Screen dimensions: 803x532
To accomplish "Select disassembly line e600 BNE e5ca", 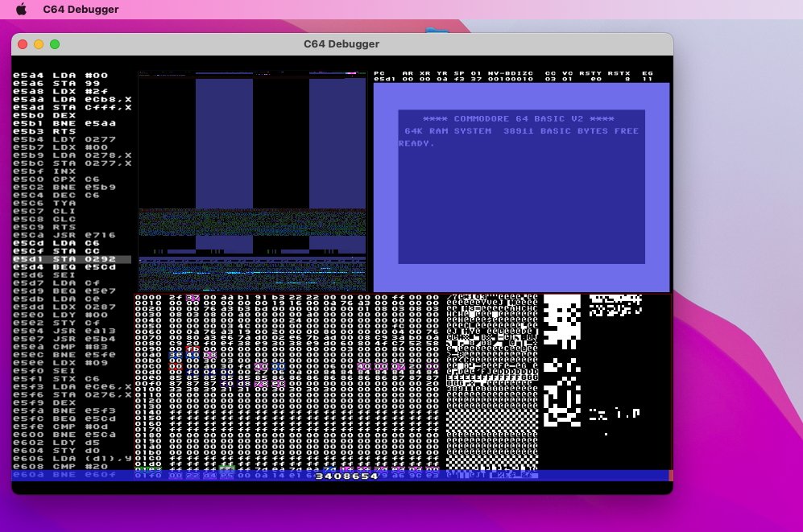I will pyautogui.click(x=64, y=435).
